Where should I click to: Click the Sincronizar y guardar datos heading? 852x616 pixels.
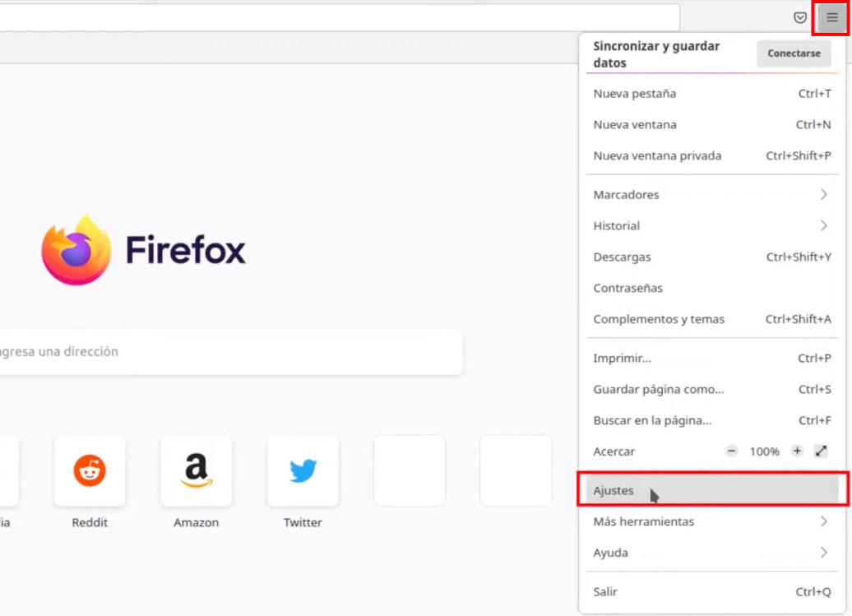[656, 54]
